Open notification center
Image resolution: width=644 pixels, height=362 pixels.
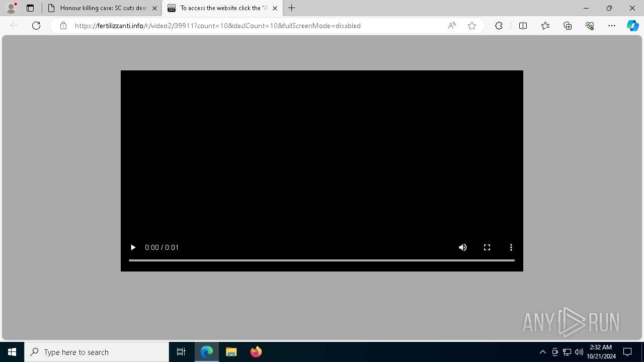point(627,352)
